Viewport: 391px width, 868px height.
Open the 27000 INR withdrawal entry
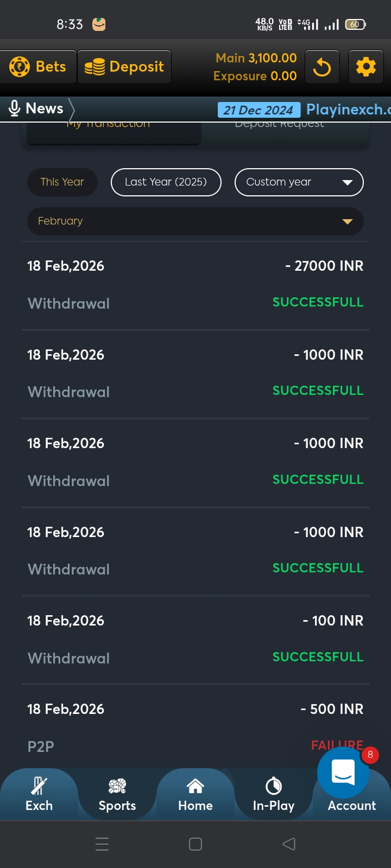pyautogui.click(x=195, y=284)
